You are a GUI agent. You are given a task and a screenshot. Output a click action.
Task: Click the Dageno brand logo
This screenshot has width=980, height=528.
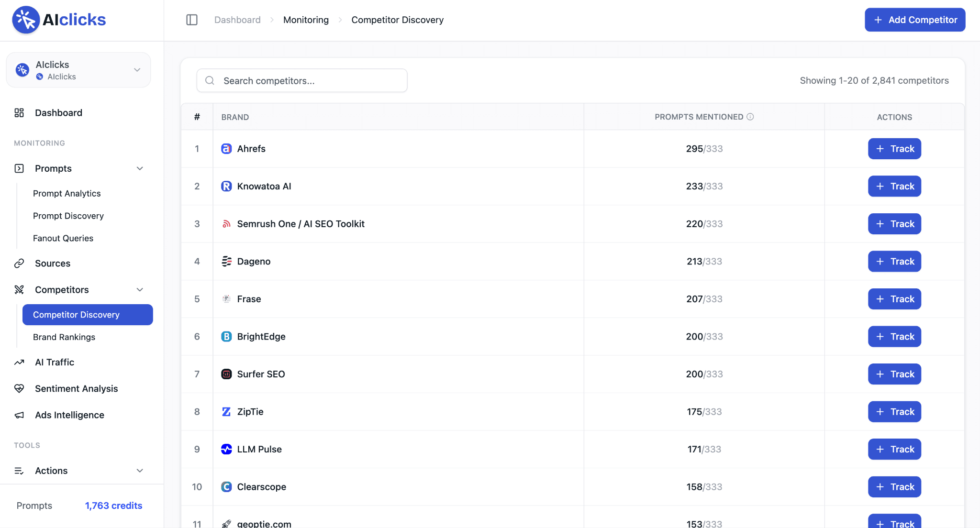[x=226, y=261]
